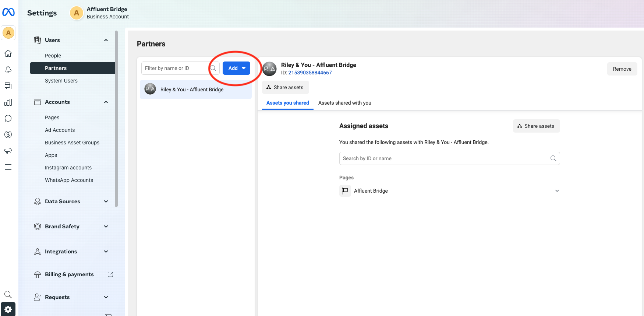Expand the Data Sources section
Screen dimensions: 644x316
pyautogui.click(x=71, y=201)
